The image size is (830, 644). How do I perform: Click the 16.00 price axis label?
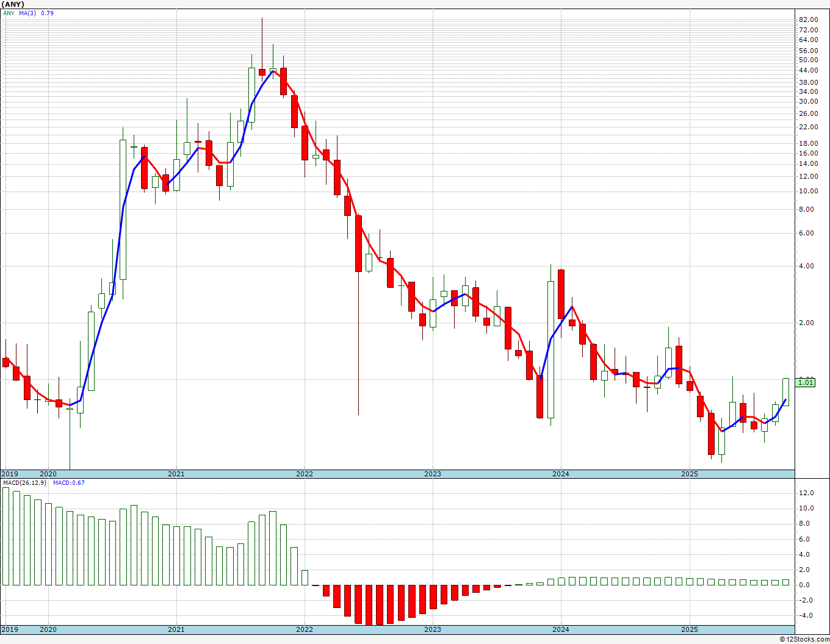pos(808,154)
